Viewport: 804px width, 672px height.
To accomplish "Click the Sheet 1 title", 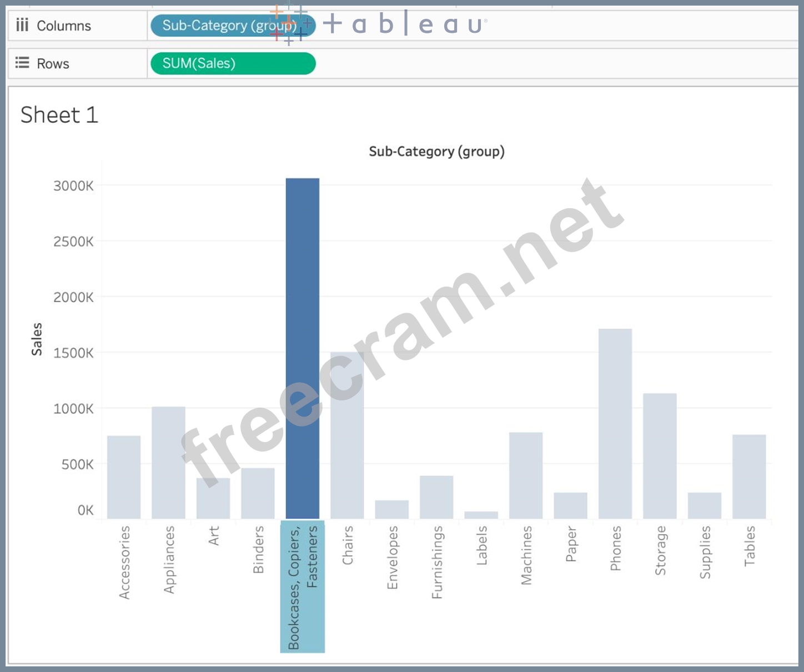I will (x=59, y=115).
